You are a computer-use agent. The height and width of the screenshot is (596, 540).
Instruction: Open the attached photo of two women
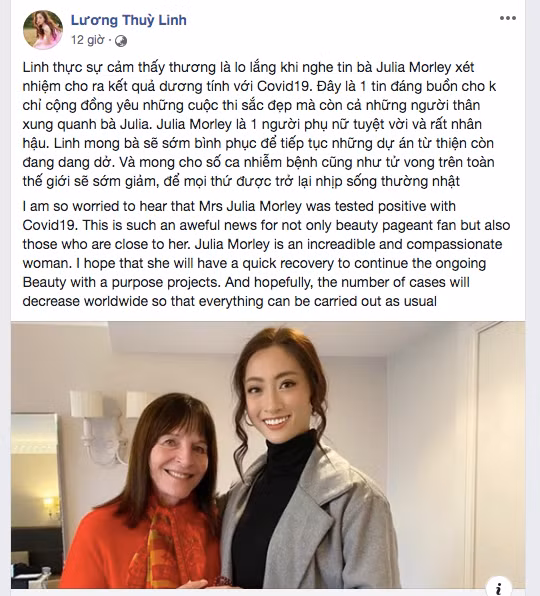[268, 455]
